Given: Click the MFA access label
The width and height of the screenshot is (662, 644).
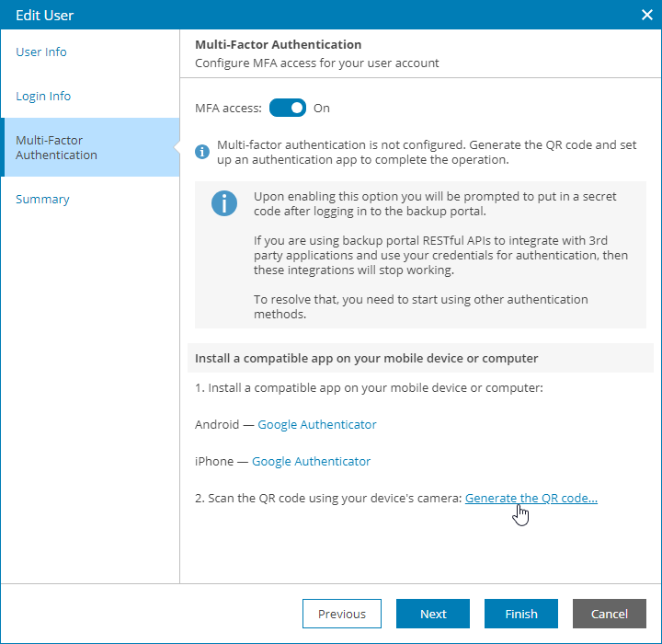Looking at the screenshot, I should click(228, 108).
